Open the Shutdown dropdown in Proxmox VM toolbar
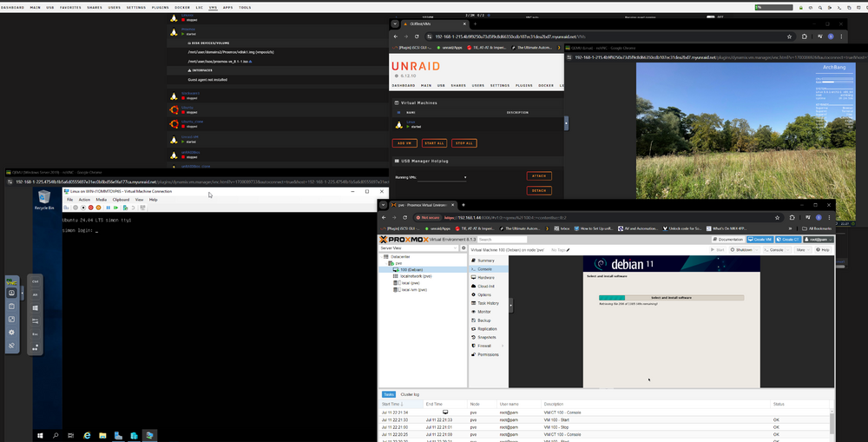 tap(757, 250)
